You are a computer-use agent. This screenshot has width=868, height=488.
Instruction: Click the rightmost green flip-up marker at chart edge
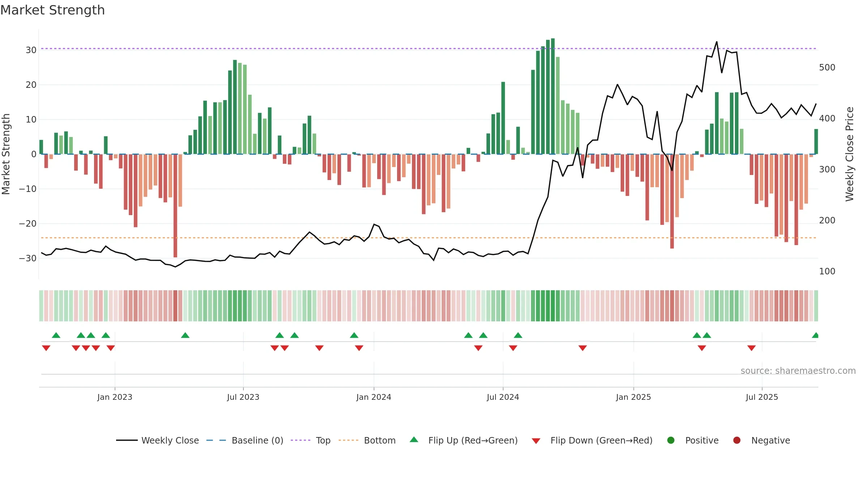[816, 335]
